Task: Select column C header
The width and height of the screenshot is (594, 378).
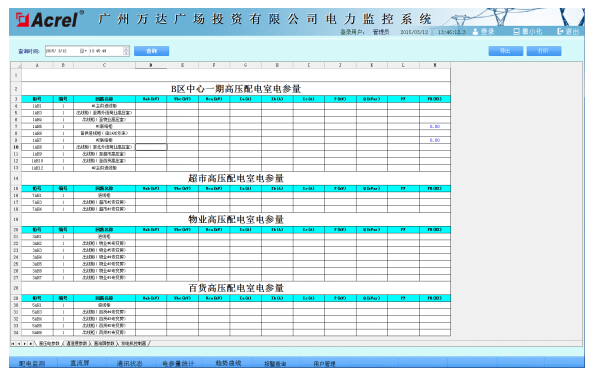Action: (x=104, y=65)
